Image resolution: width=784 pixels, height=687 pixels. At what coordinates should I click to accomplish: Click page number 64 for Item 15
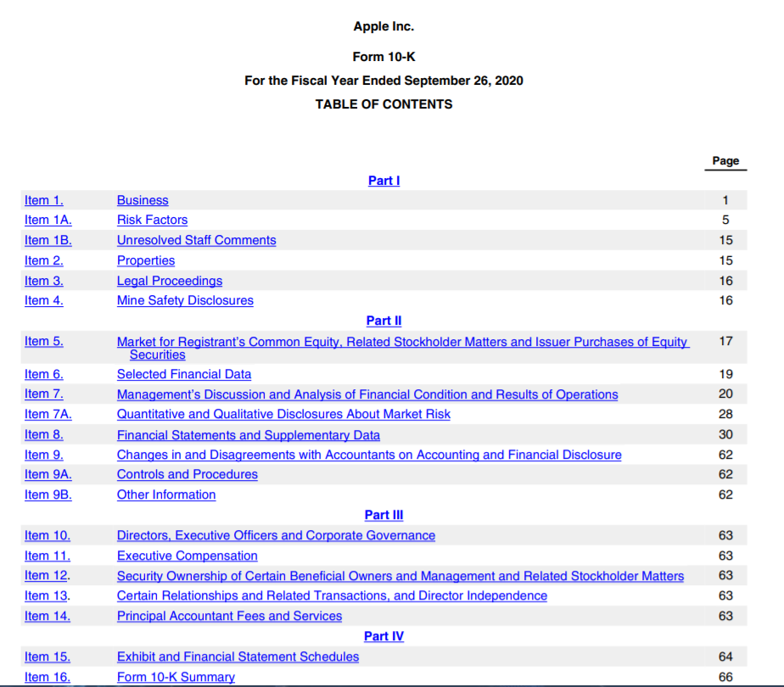click(x=725, y=656)
